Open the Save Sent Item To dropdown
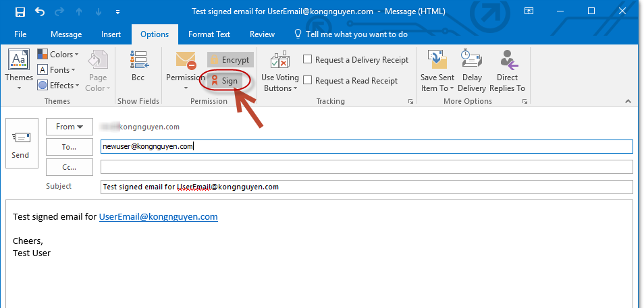The image size is (644, 308). tap(437, 71)
